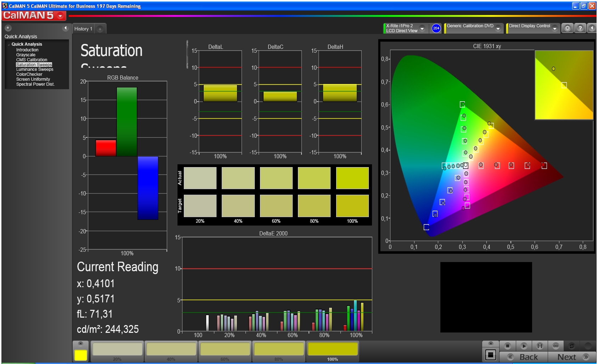The width and height of the screenshot is (598, 364).
Task: Click the Next button
Action: coord(571,357)
